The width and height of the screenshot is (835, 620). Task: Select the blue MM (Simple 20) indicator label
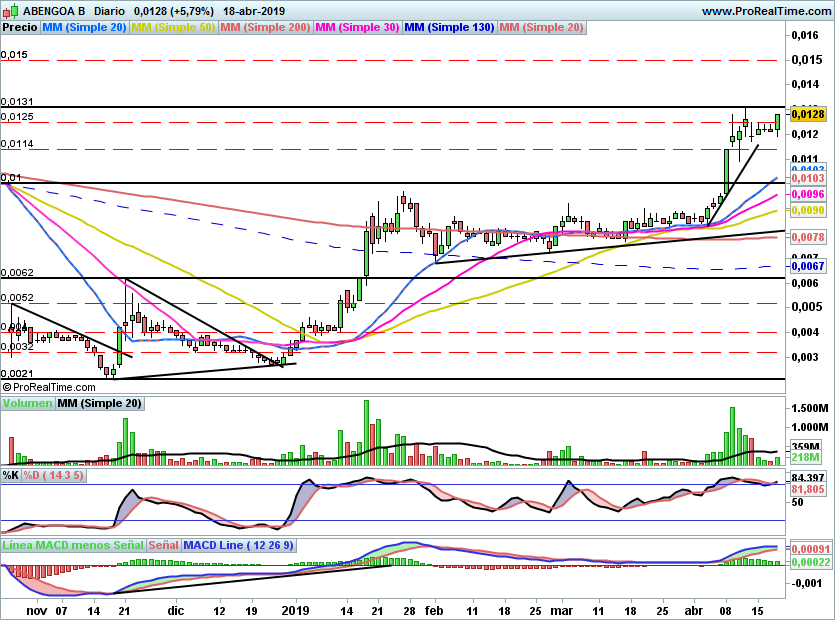[83, 28]
